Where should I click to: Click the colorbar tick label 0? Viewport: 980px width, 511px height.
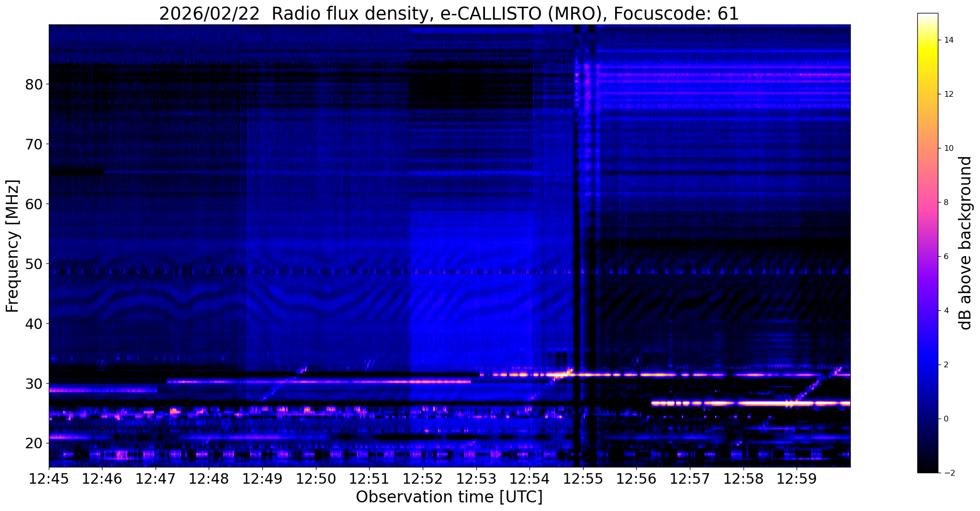946,419
